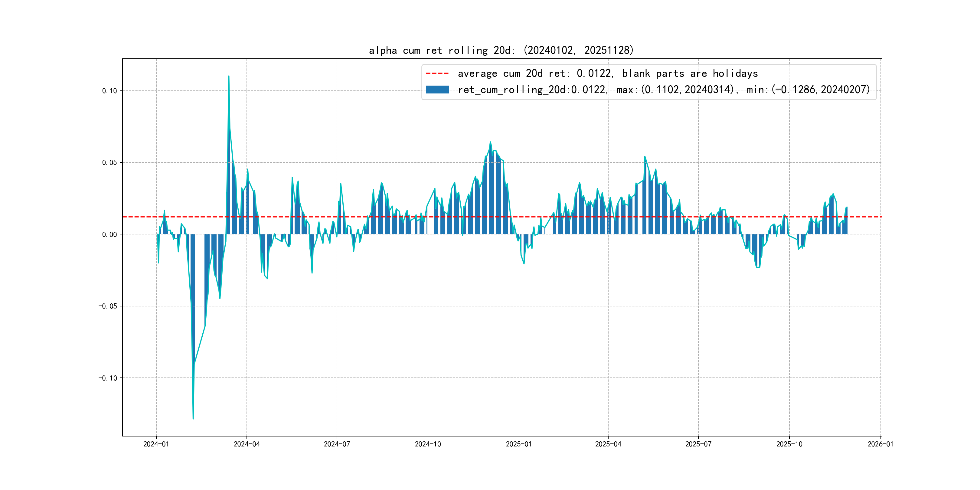Click the 2026-01 x-axis tick label
Image resolution: width=980 pixels, height=490 pixels.
point(880,444)
